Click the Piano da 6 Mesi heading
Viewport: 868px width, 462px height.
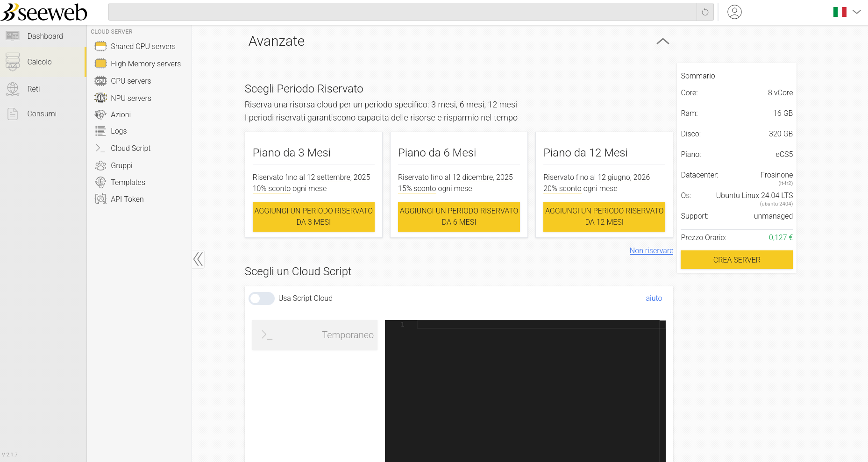(437, 153)
